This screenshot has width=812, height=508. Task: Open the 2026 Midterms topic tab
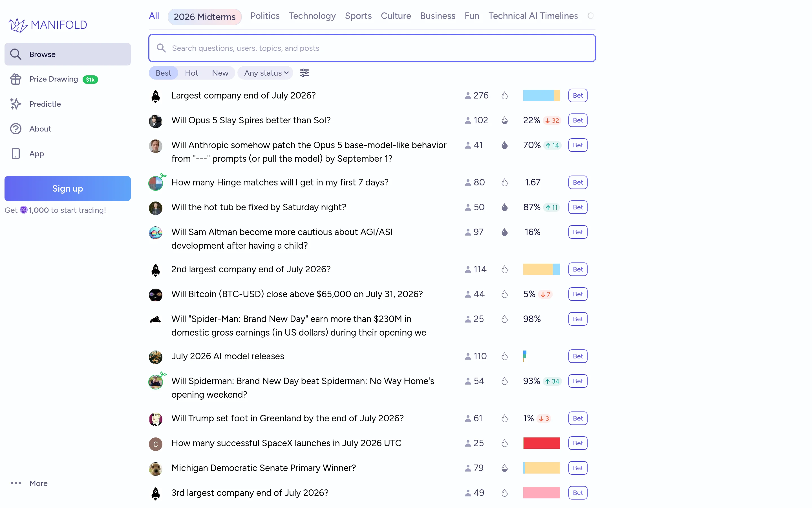(x=205, y=16)
